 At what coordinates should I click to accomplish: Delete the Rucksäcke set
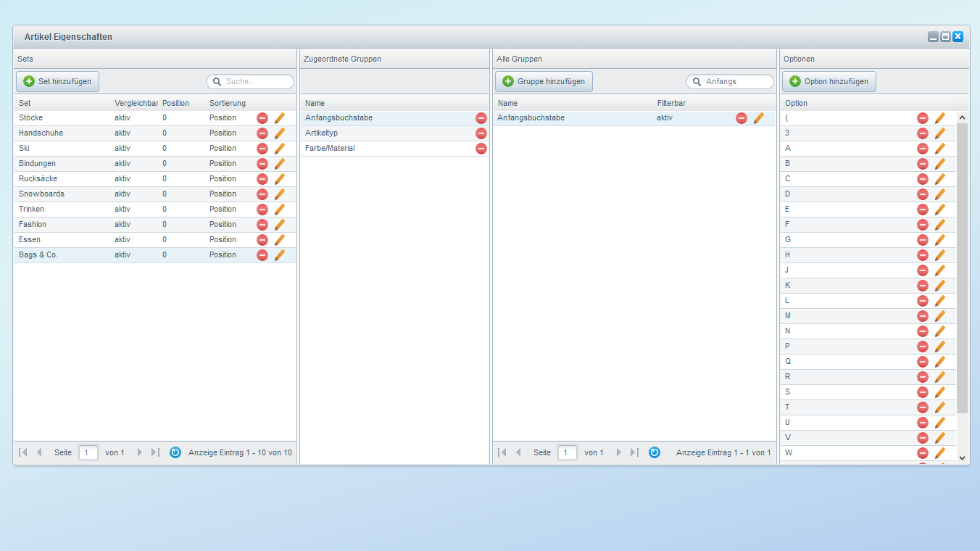coord(262,178)
